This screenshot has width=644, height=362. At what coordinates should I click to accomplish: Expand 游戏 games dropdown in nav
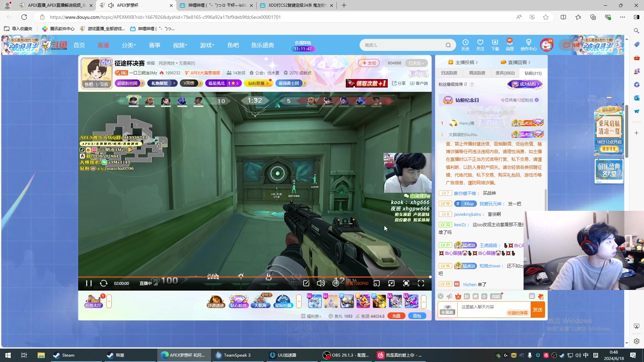[207, 45]
